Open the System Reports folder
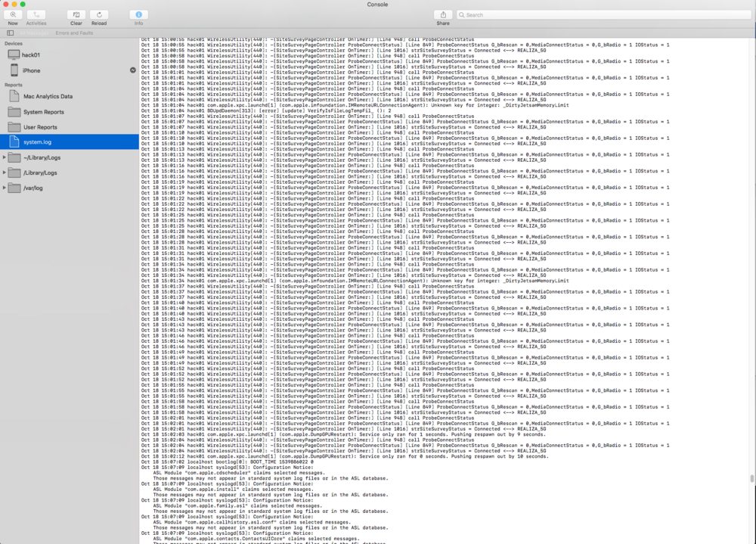756x544 pixels. [43, 112]
